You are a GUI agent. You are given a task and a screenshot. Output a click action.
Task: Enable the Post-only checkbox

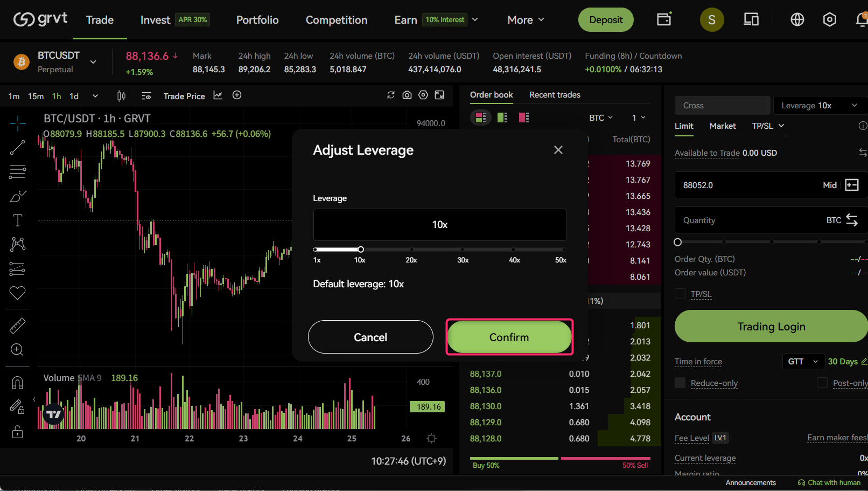[822, 383]
